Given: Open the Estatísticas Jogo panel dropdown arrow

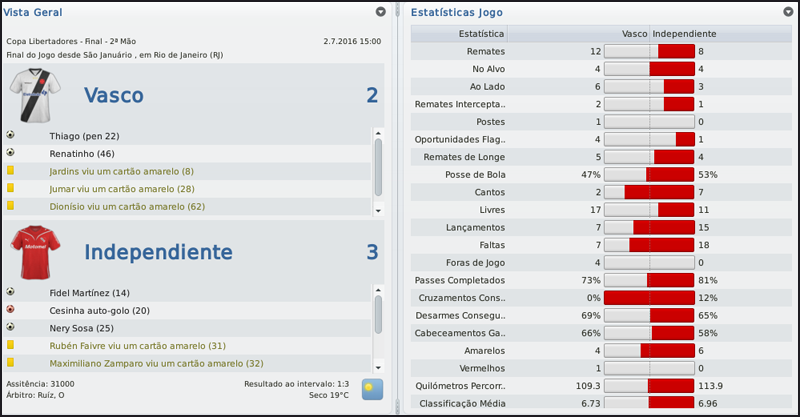Looking at the screenshot, I should coord(787,12).
